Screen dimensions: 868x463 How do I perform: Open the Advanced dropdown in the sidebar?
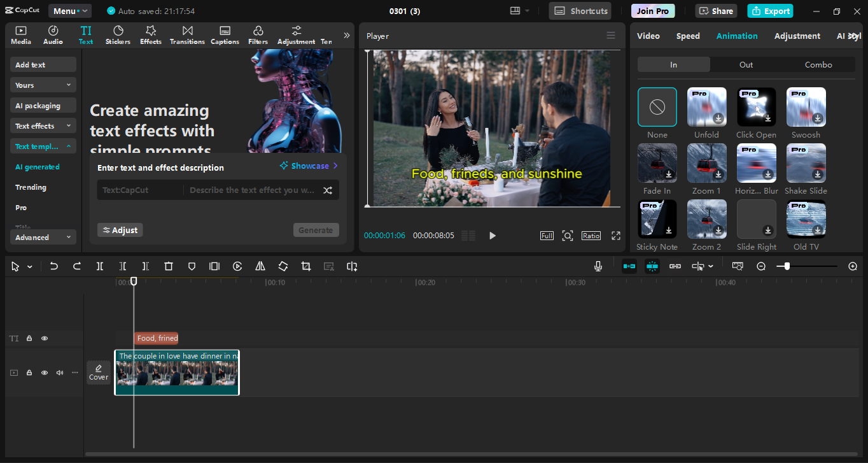[x=43, y=236]
